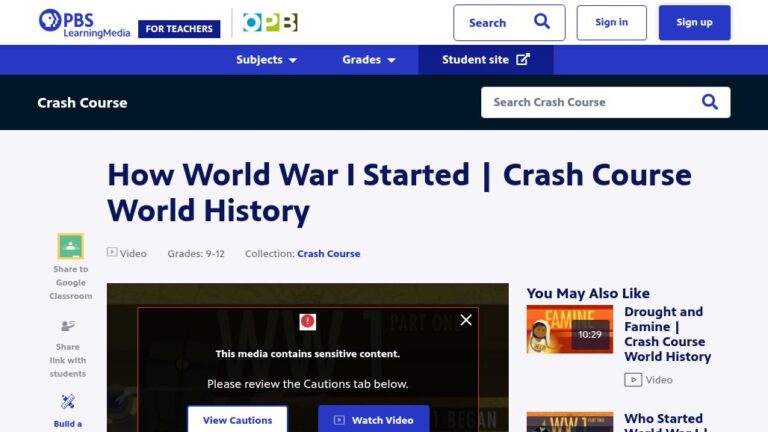The height and width of the screenshot is (432, 768).
Task: Click the You May Also Like heading
Action: tap(588, 293)
